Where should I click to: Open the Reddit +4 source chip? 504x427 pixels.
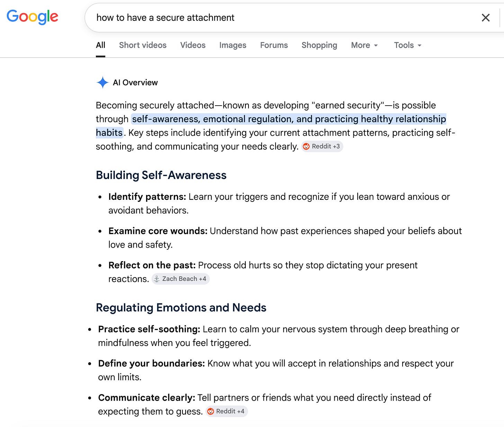click(227, 411)
